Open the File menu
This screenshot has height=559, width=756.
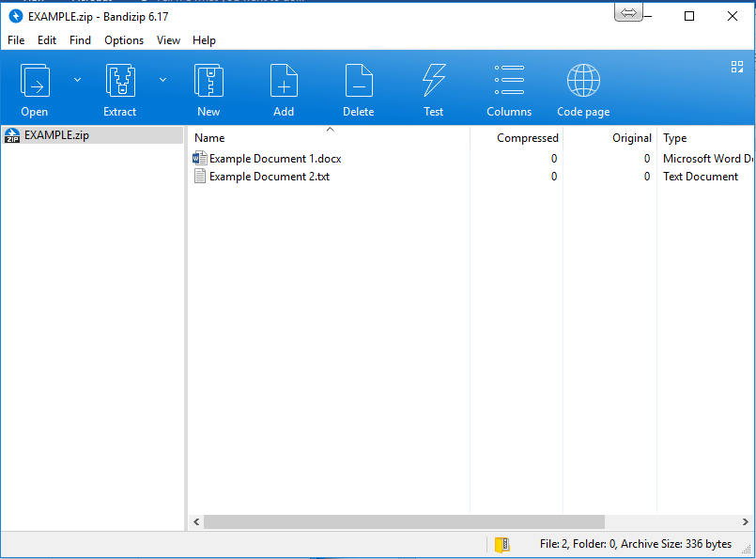16,40
